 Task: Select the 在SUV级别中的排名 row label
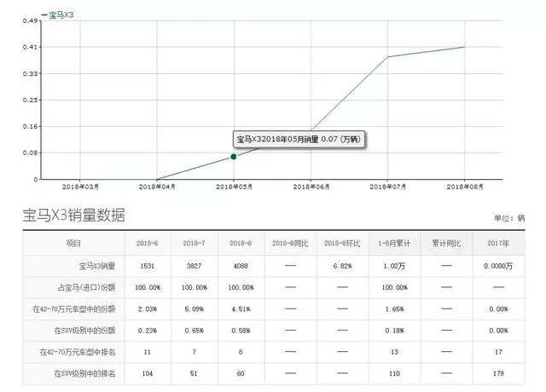(x=84, y=374)
